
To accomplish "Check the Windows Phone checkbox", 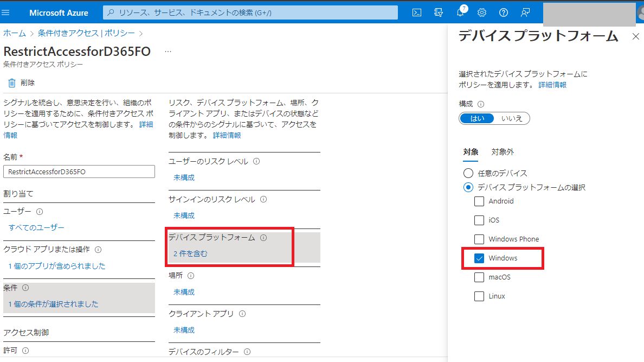I will (479, 239).
